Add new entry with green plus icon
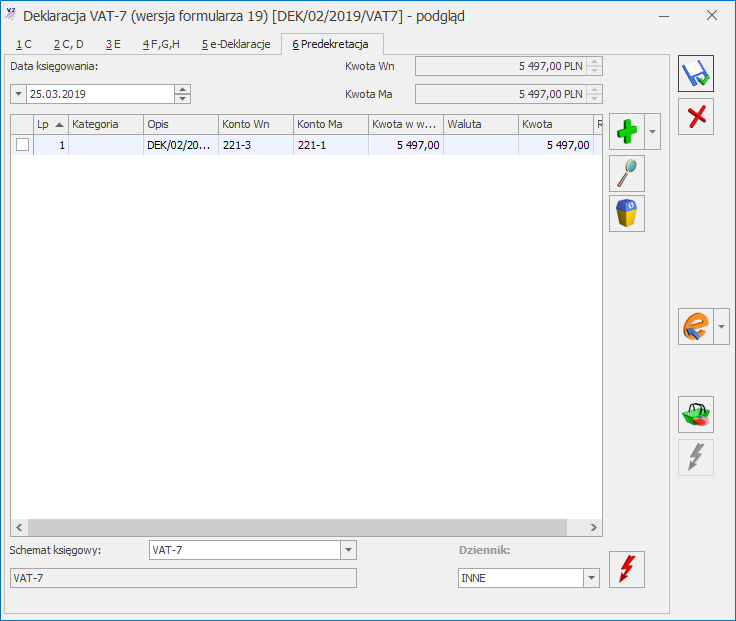The image size is (736, 621). click(x=627, y=131)
